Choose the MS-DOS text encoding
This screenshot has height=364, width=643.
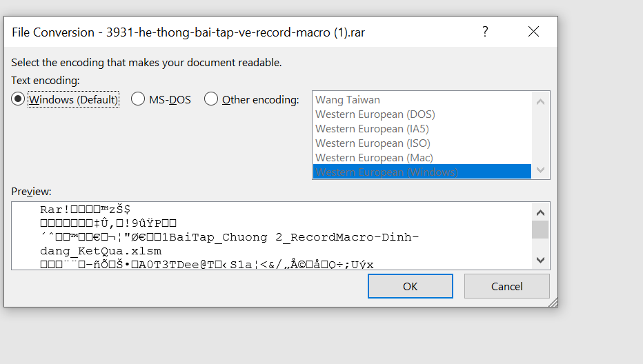[138, 99]
